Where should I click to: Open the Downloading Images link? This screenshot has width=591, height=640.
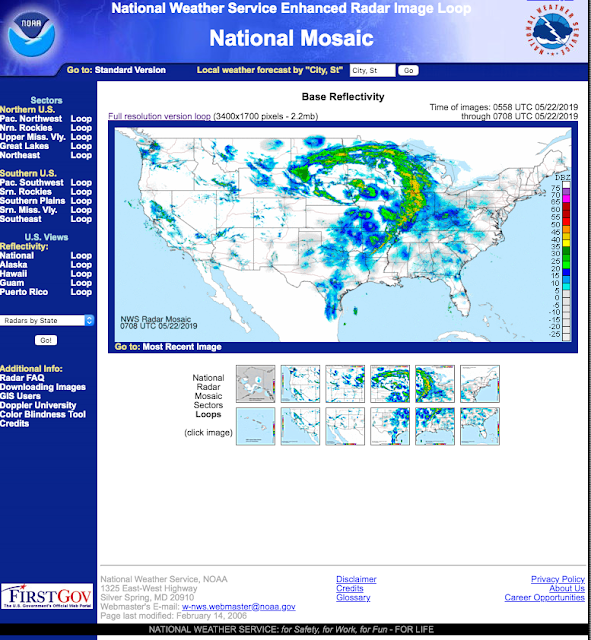click(x=43, y=387)
